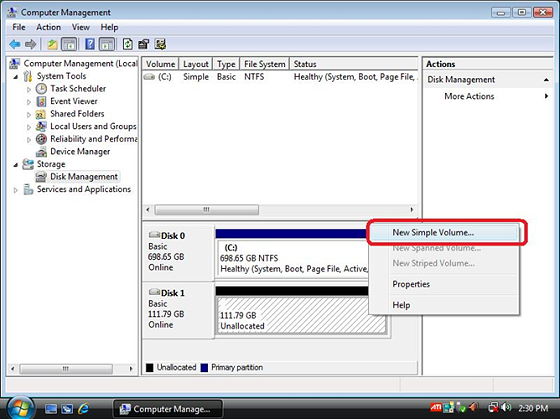
Task: Click the blue Primary partition legend swatch
Action: pos(204,368)
